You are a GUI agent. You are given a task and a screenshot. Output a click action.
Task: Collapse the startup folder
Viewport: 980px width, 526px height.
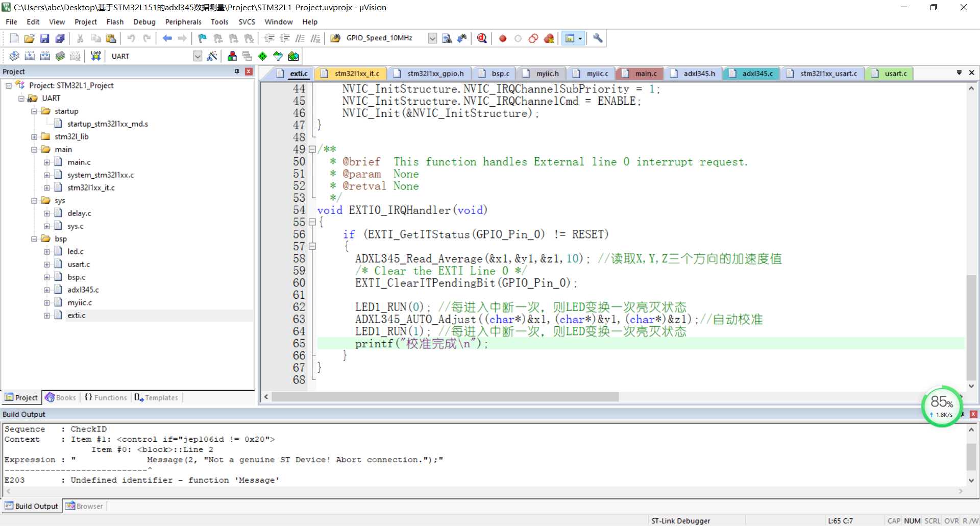(x=34, y=111)
